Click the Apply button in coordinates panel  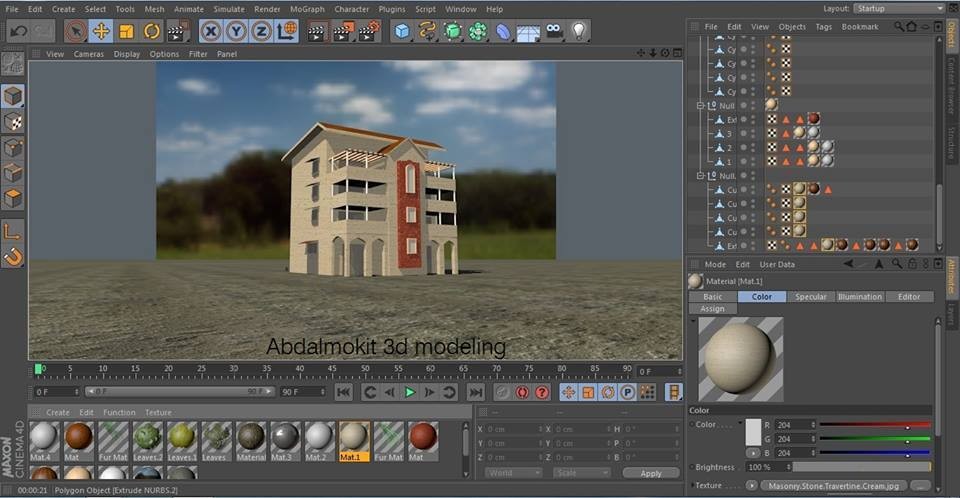[x=650, y=472]
